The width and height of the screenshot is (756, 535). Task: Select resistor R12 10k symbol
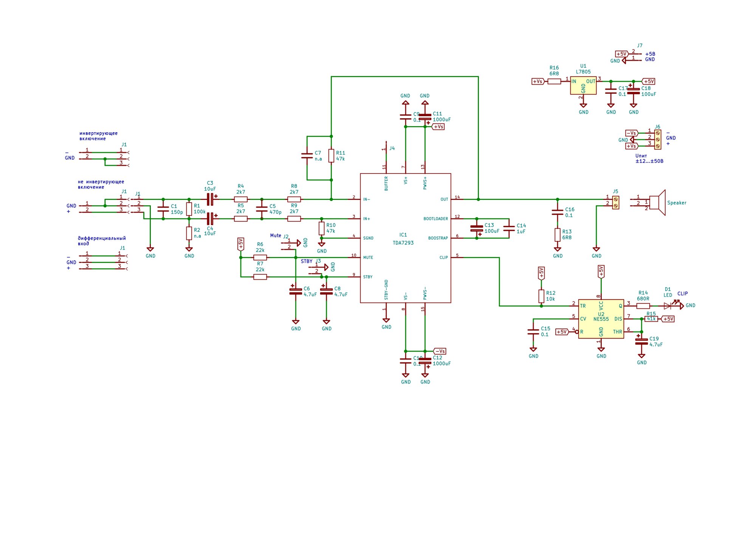tap(541, 296)
